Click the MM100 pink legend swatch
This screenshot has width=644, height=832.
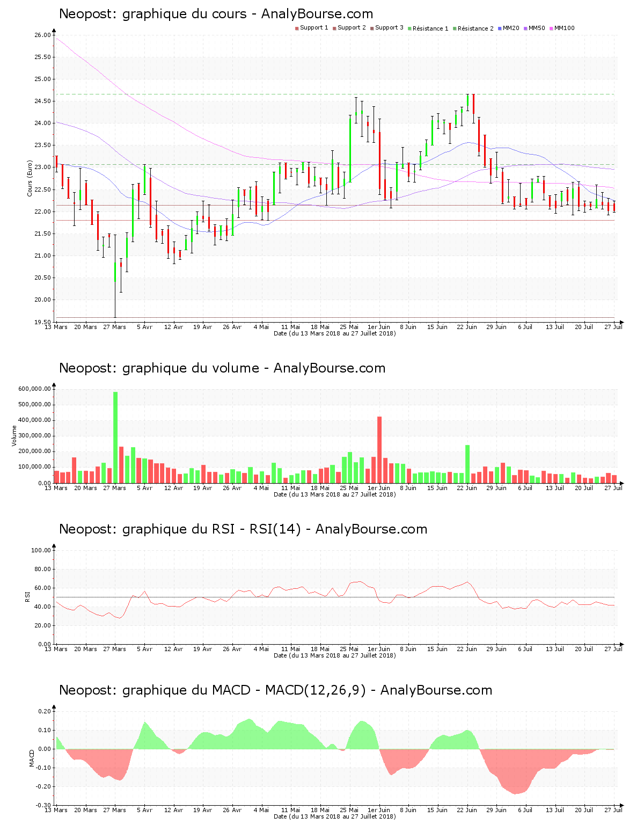point(552,28)
